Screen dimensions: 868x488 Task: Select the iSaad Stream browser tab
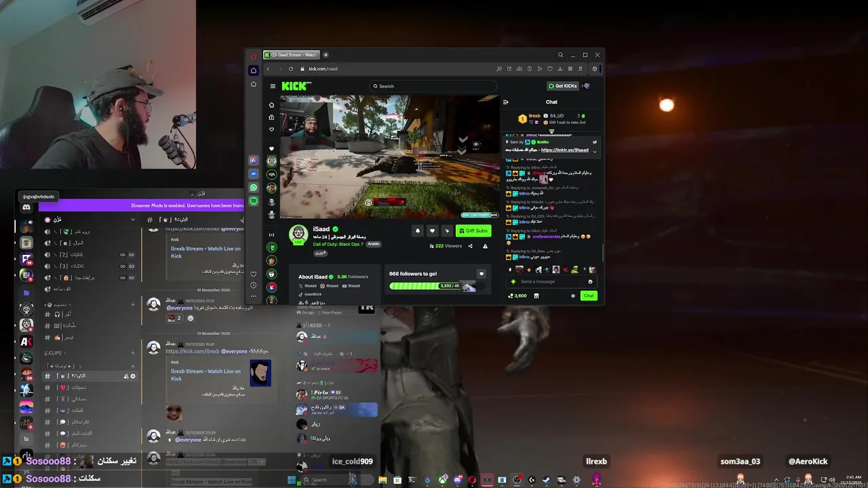(x=292, y=55)
